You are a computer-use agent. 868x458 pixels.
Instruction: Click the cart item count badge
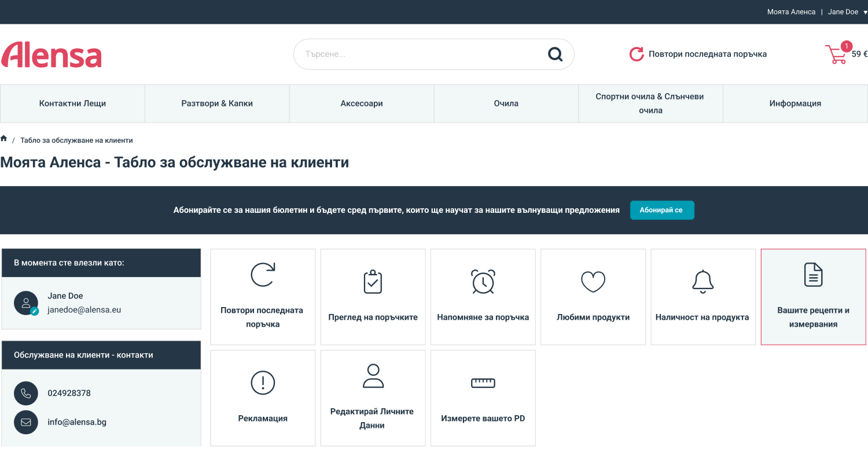tap(846, 46)
